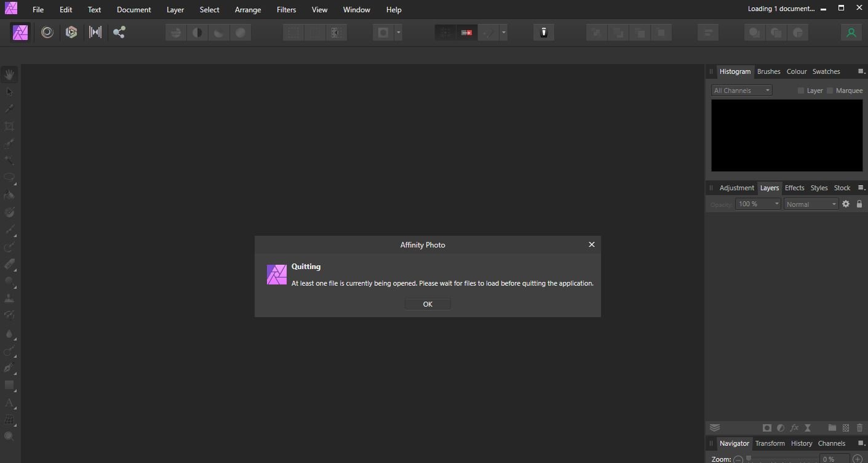Open the Layers panel preferences menu
This screenshot has width=868, height=463.
[x=861, y=188]
